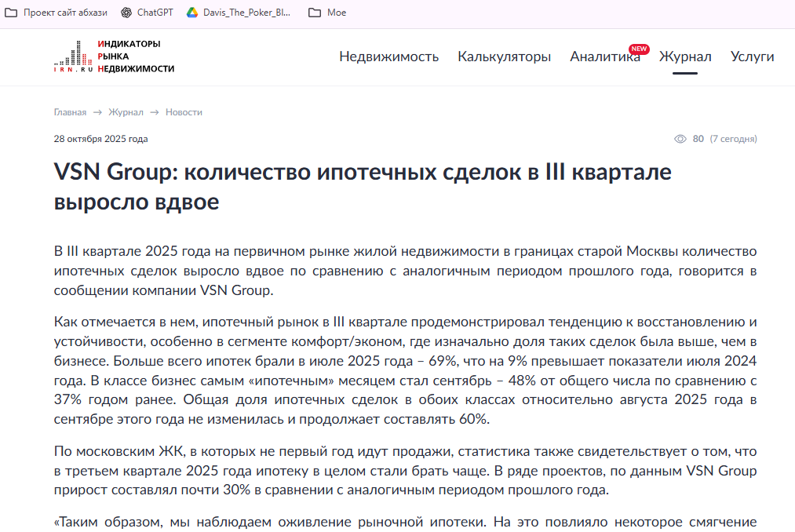Click the folder icon of 'Проект сайт абхази' bookmark
This screenshot has height=532, width=795.
(x=13, y=13)
